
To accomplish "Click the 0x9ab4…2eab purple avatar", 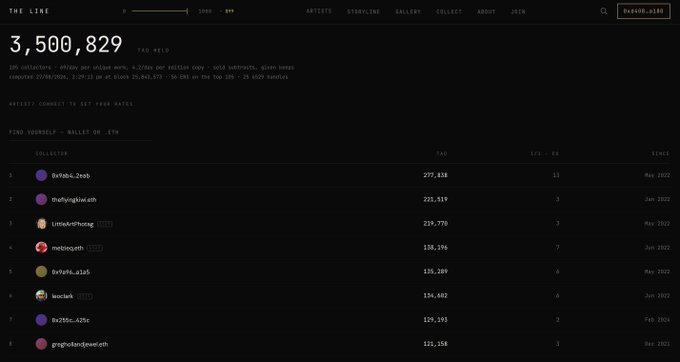I will pos(41,176).
